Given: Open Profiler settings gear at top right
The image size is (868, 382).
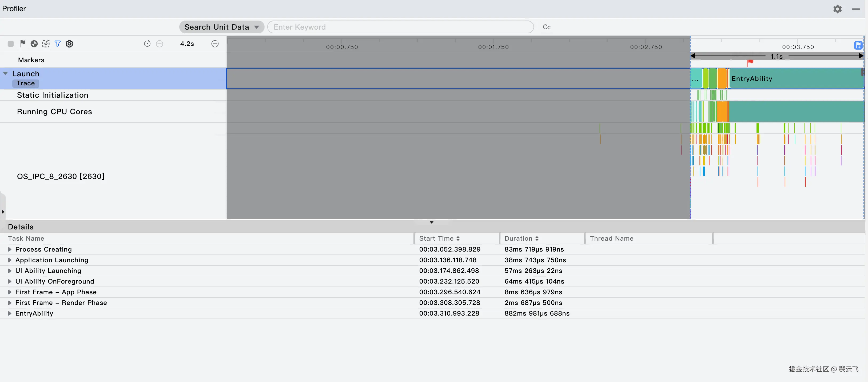Looking at the screenshot, I should pos(837,9).
